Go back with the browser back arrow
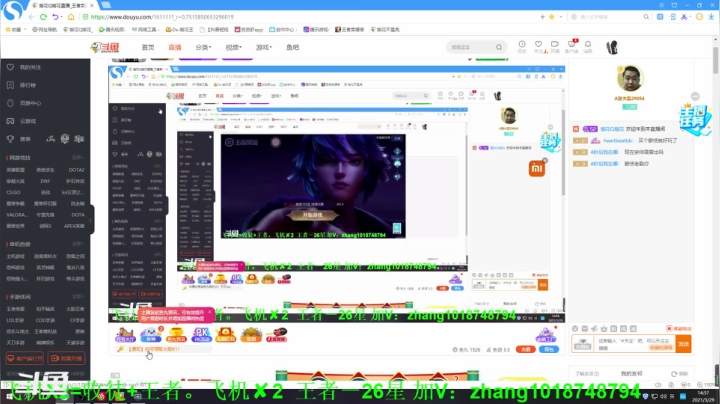 [x=31, y=17]
